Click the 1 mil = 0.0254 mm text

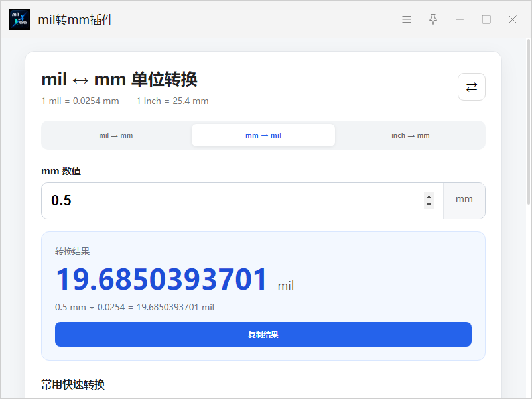coord(80,101)
